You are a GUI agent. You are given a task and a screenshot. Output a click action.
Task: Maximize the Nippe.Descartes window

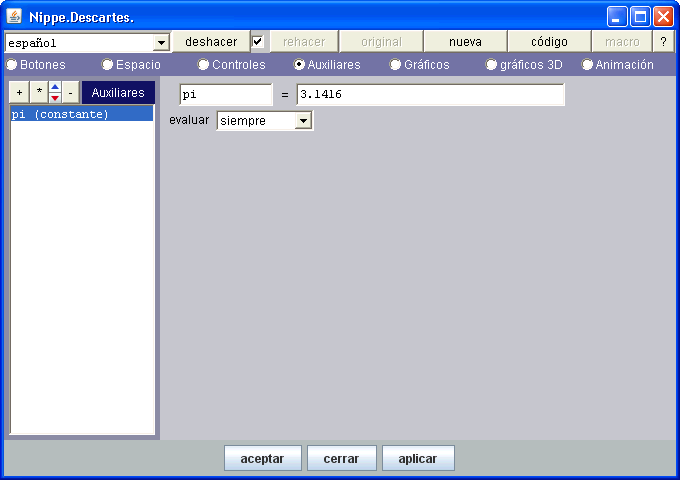(x=640, y=17)
